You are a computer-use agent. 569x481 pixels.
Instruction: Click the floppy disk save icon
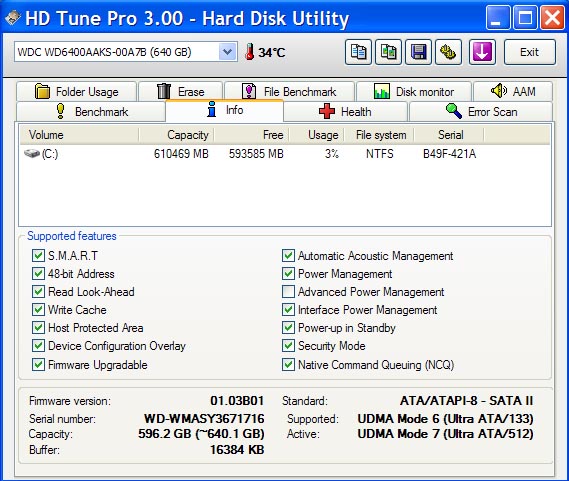point(418,52)
